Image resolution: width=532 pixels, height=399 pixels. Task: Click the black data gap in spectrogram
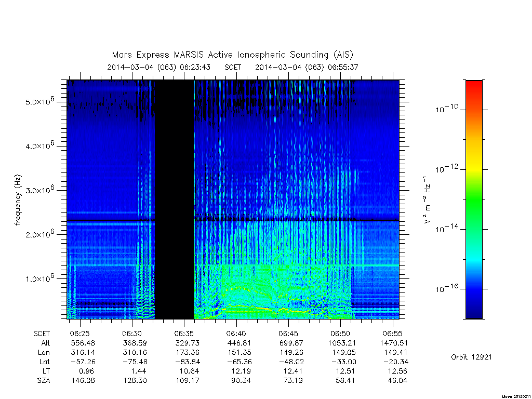pyautogui.click(x=175, y=199)
